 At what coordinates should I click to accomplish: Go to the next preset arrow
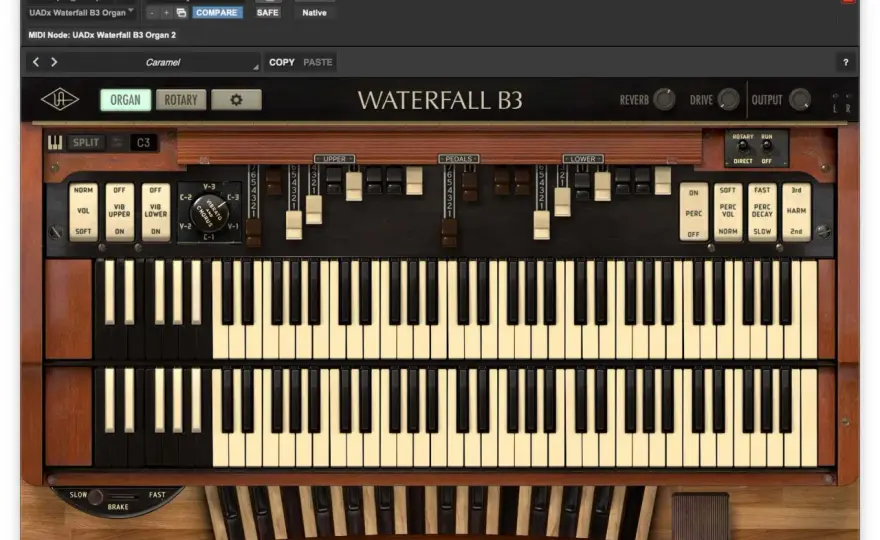[x=54, y=62]
